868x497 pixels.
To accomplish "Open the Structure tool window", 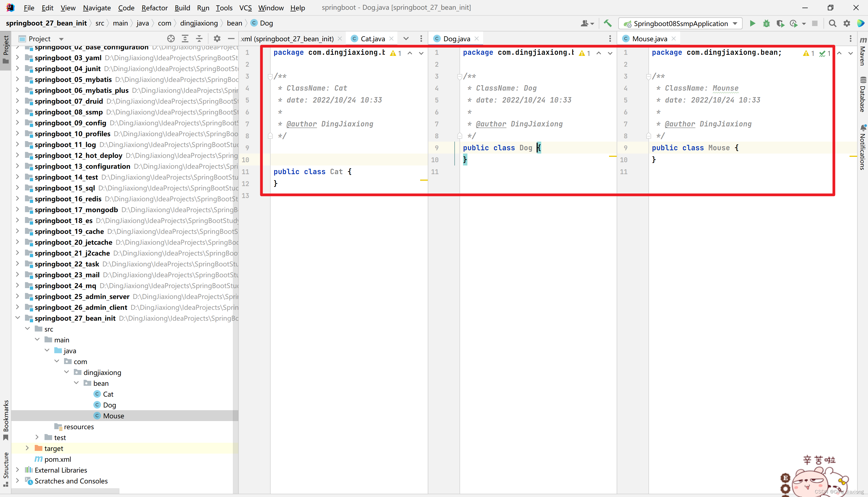I will pos(6,469).
